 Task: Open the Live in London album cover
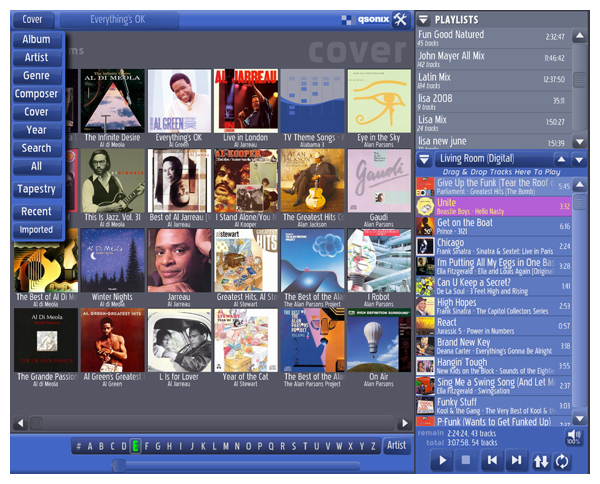(x=246, y=101)
